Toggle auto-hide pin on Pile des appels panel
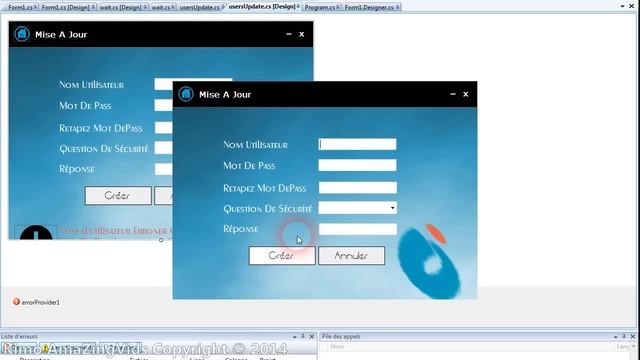This screenshot has width=640, height=360. pyautogui.click(x=624, y=336)
